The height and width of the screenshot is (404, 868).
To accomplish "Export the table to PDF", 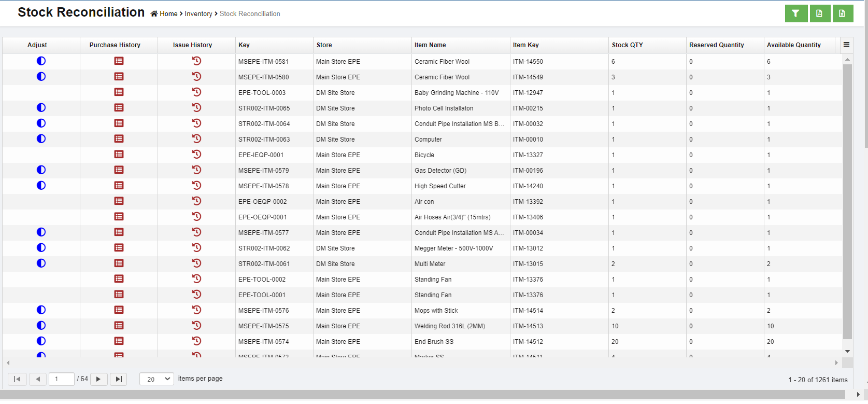I will point(819,13).
